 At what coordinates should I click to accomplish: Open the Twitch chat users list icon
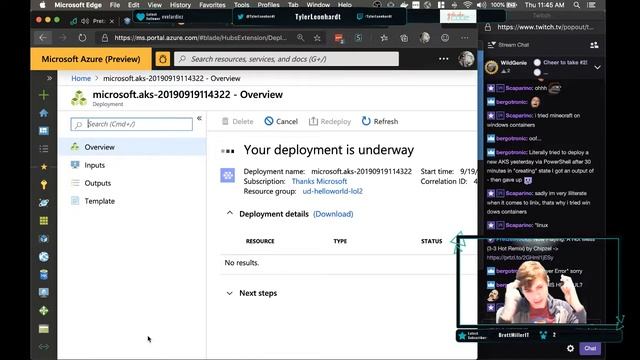594,45
